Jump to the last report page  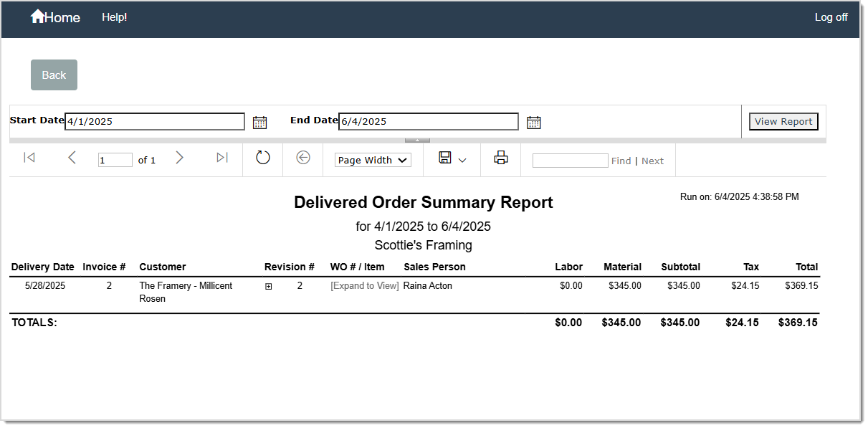(x=222, y=158)
